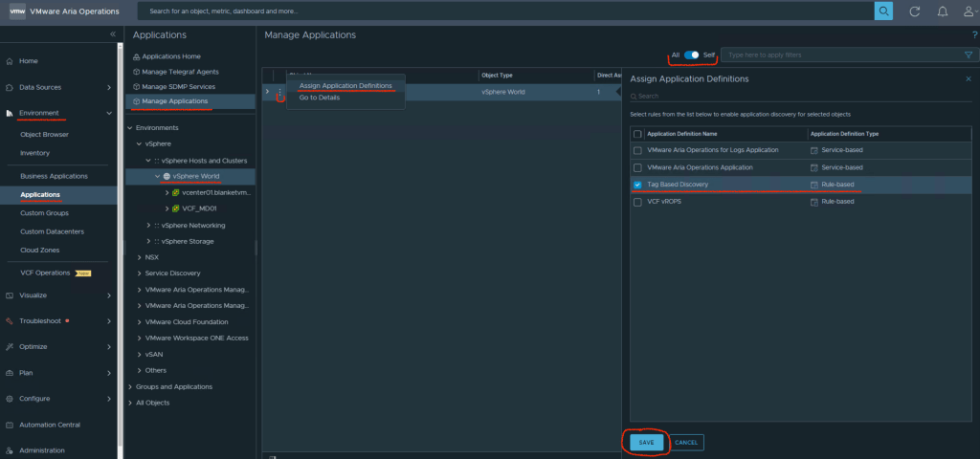
Task: Open Custom Groups link
Action: click(44, 213)
